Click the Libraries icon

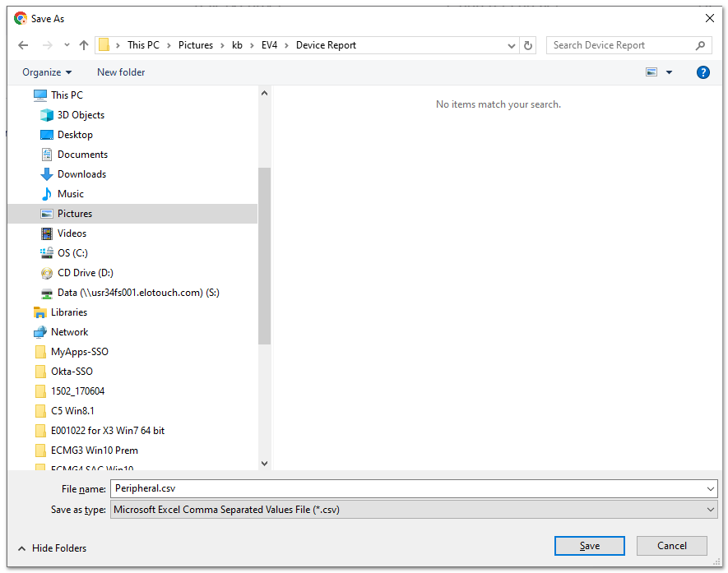[40, 312]
